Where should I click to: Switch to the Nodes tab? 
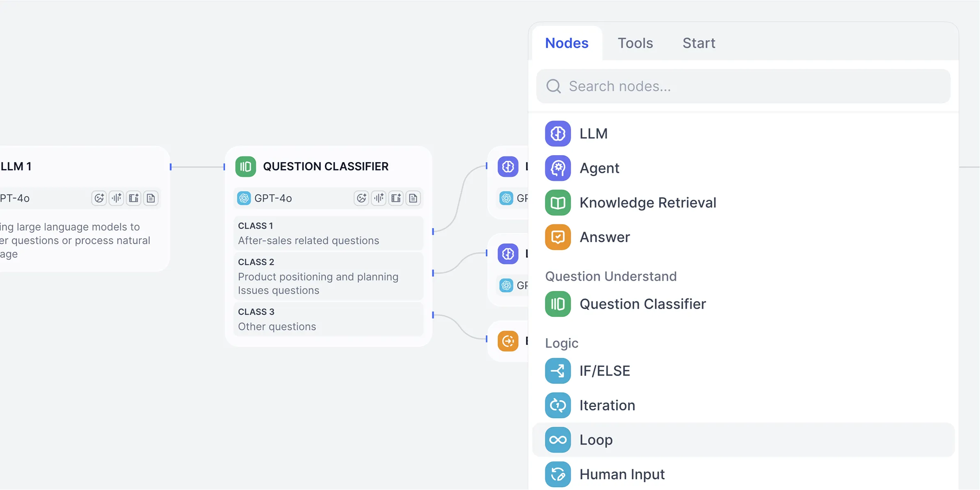(x=567, y=43)
